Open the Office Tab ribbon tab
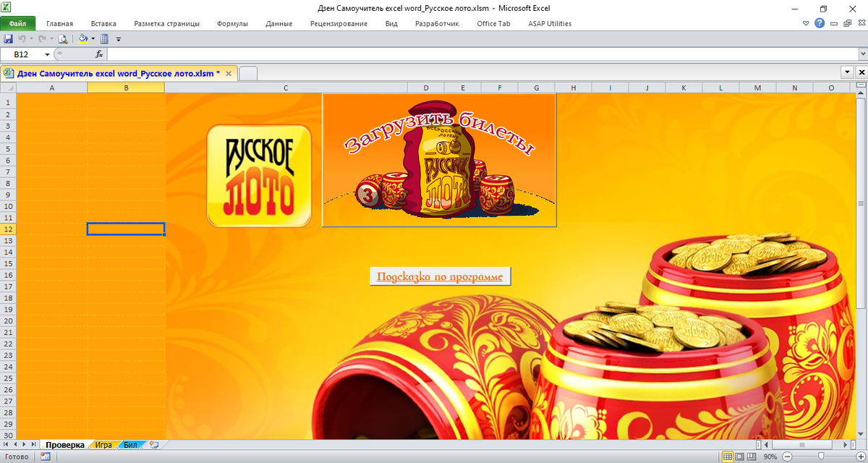The image size is (868, 463). tap(493, 23)
